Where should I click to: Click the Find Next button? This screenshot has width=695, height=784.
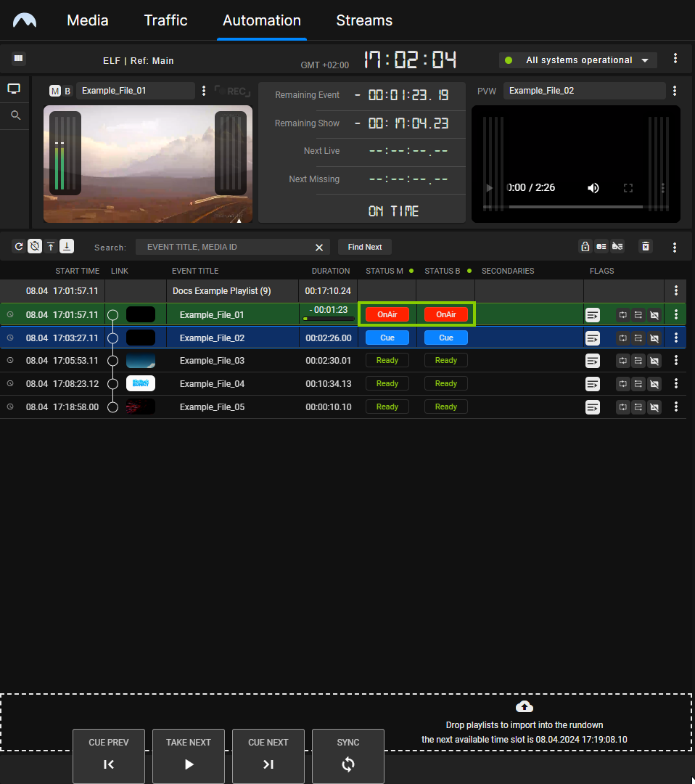pyautogui.click(x=364, y=247)
